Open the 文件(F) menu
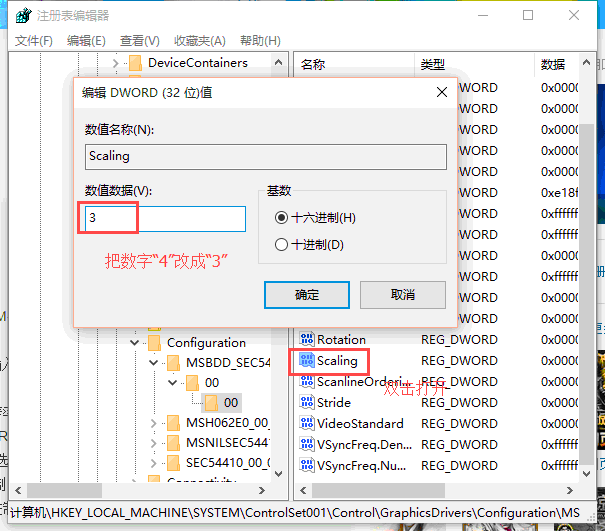Image resolution: width=605 pixels, height=531 pixels. click(34, 41)
